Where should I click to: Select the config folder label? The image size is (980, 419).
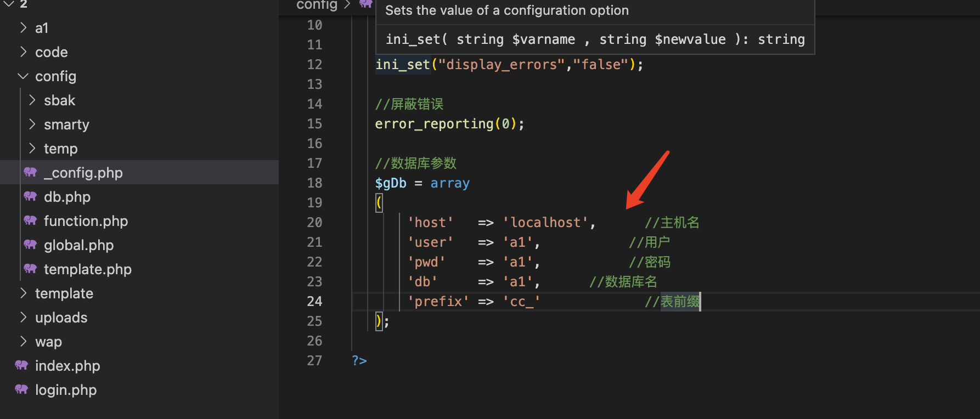point(55,76)
